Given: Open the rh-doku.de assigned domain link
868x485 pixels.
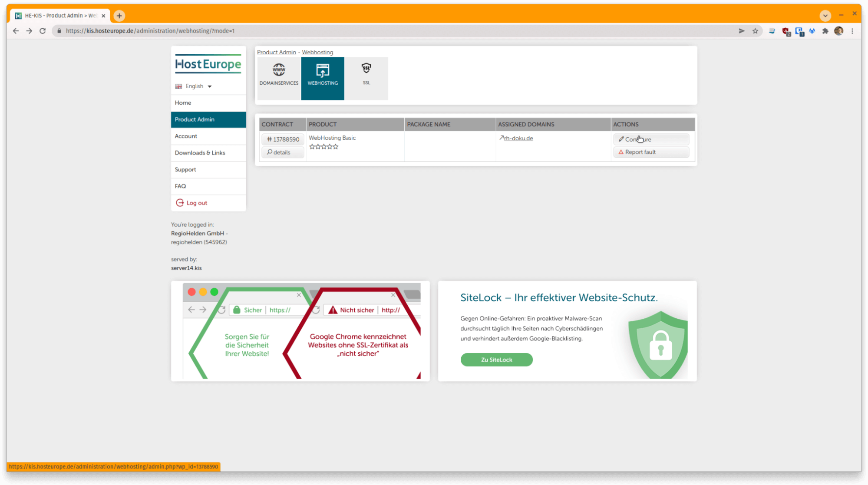Looking at the screenshot, I should [518, 138].
